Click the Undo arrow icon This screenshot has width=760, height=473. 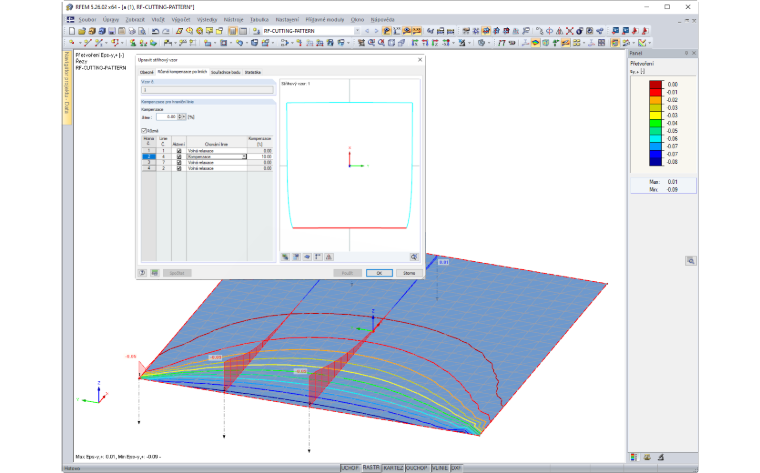(155, 31)
